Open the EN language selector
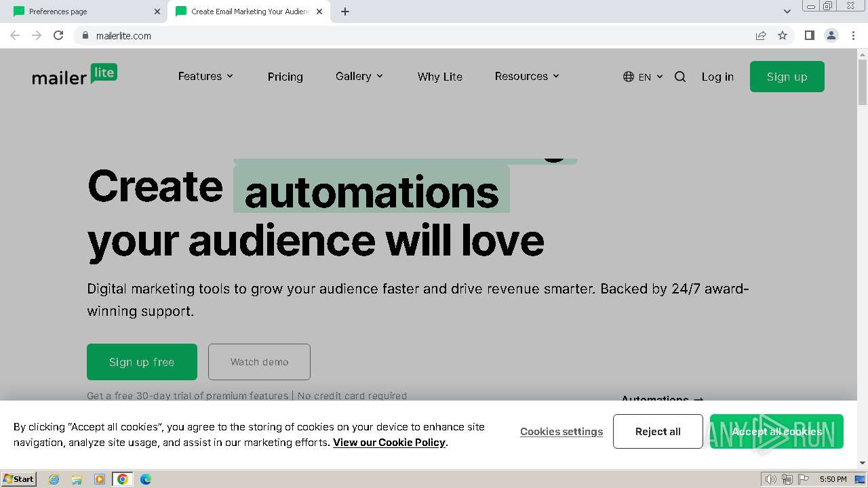The height and width of the screenshot is (488, 868). tap(643, 77)
